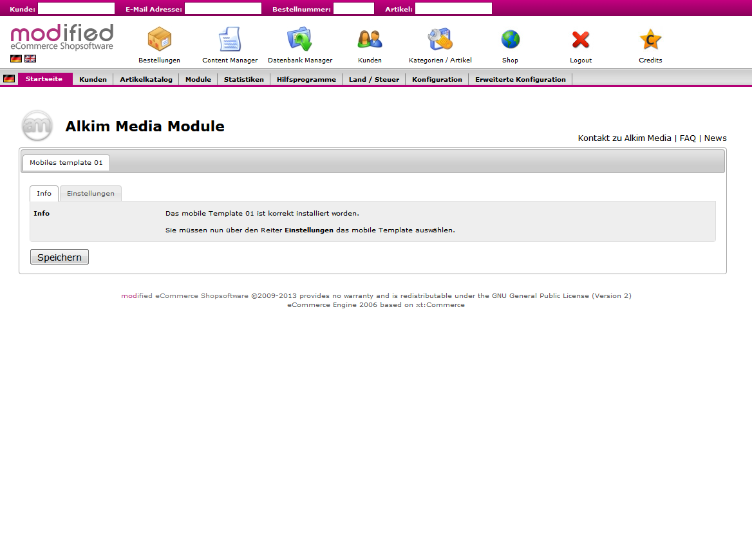The image size is (752, 560).
Task: Click the Alkim Media Module heading
Action: pos(145,126)
